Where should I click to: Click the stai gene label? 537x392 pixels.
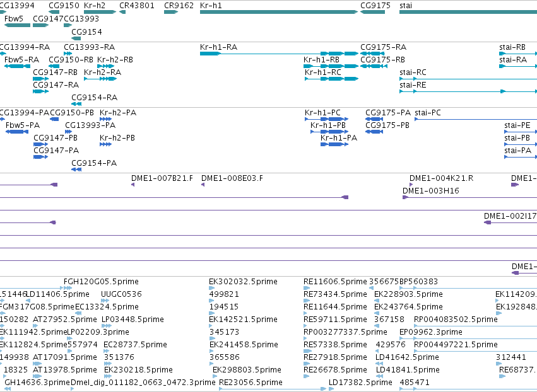click(406, 6)
